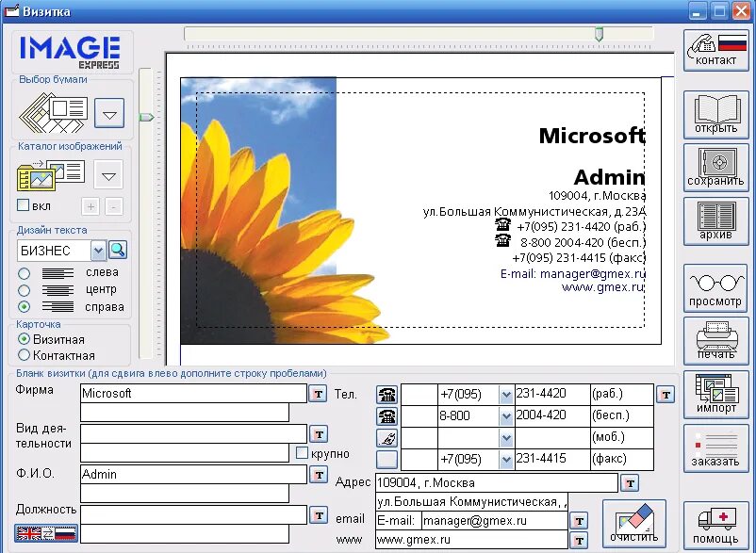Select слева text alignment radio
The image size is (756, 553).
click(24, 273)
